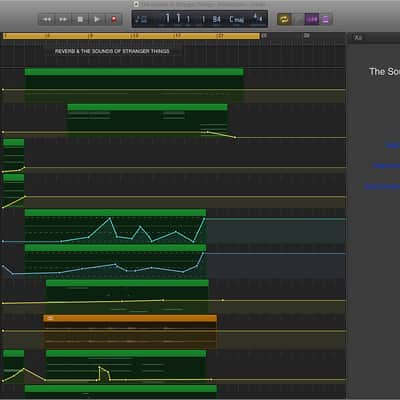Click the fast-forward transport button
Screen dimensions: 400x400
pos(63,19)
